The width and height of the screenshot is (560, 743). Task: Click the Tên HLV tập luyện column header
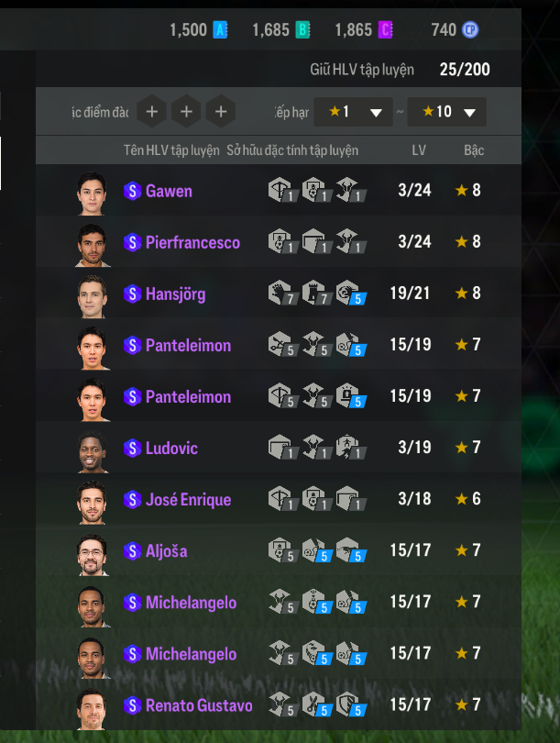(171, 150)
